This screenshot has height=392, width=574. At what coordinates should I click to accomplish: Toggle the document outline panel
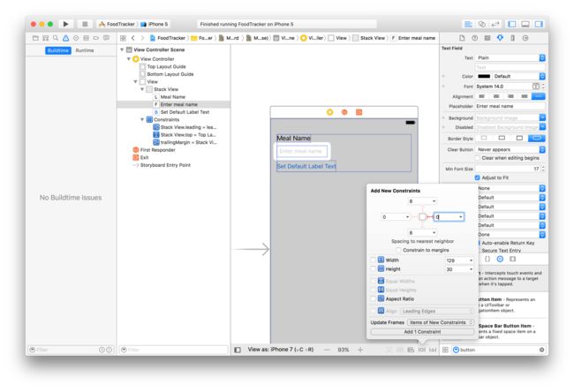pos(238,350)
